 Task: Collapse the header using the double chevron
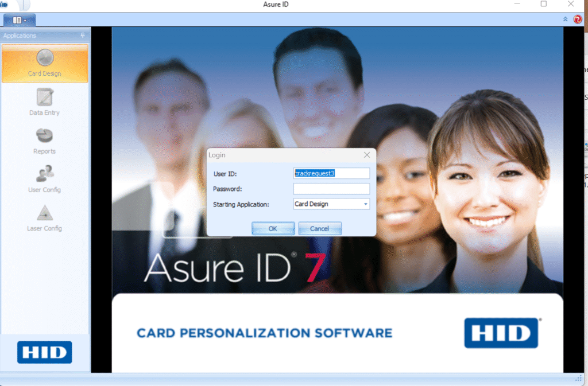point(565,18)
